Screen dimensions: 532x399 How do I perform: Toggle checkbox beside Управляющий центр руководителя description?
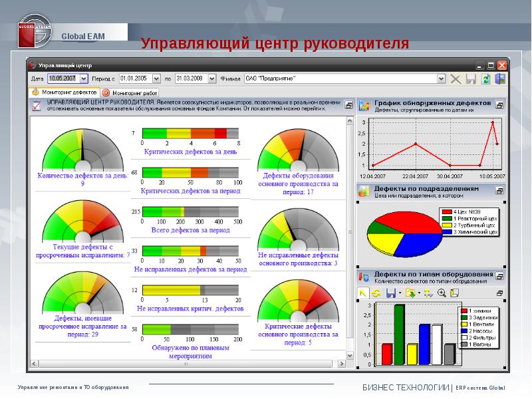pyautogui.click(x=37, y=106)
